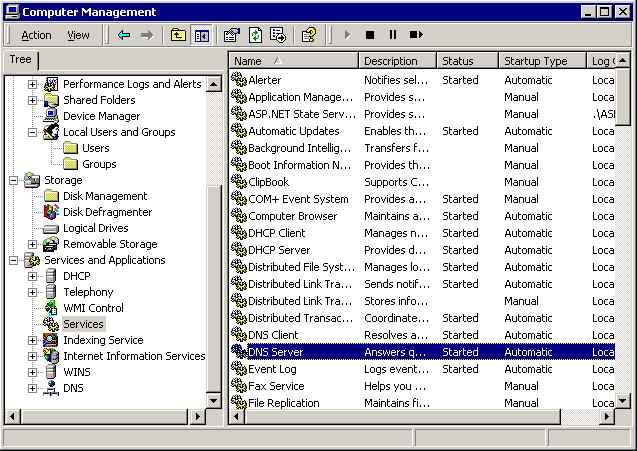The height and width of the screenshot is (451, 637).
Task: Click the WMI Control icon
Action: [x=51, y=308]
